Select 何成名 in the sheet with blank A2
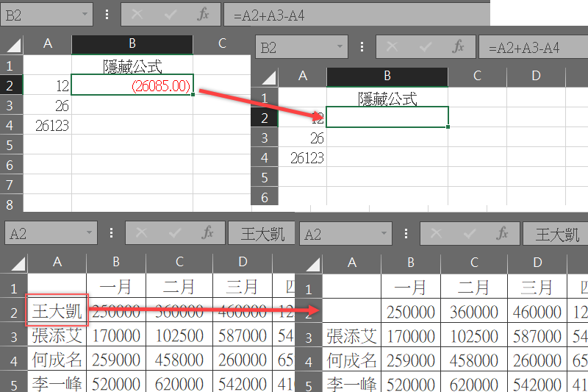The image size is (588, 392). click(x=352, y=360)
